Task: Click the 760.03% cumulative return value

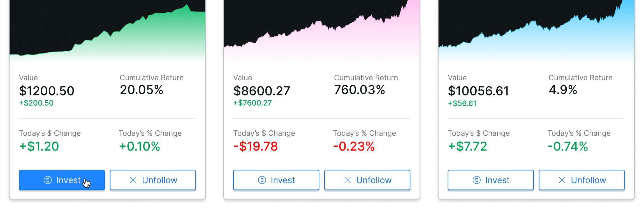Action: (360, 90)
